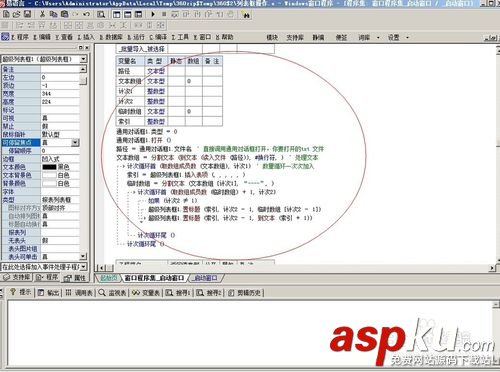
Task: Click the glasses icon of 变量表
Action: 136,293
